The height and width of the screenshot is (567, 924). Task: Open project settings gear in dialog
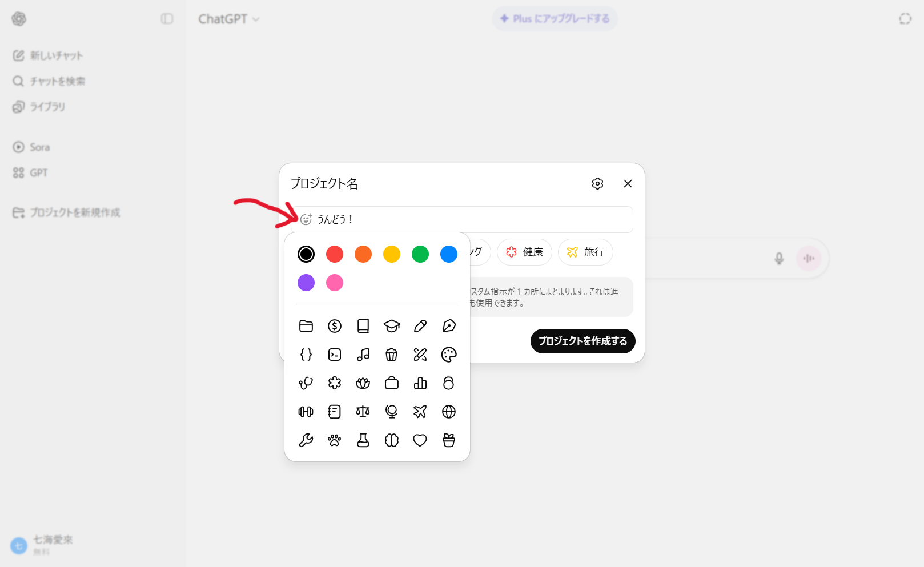coord(597,183)
